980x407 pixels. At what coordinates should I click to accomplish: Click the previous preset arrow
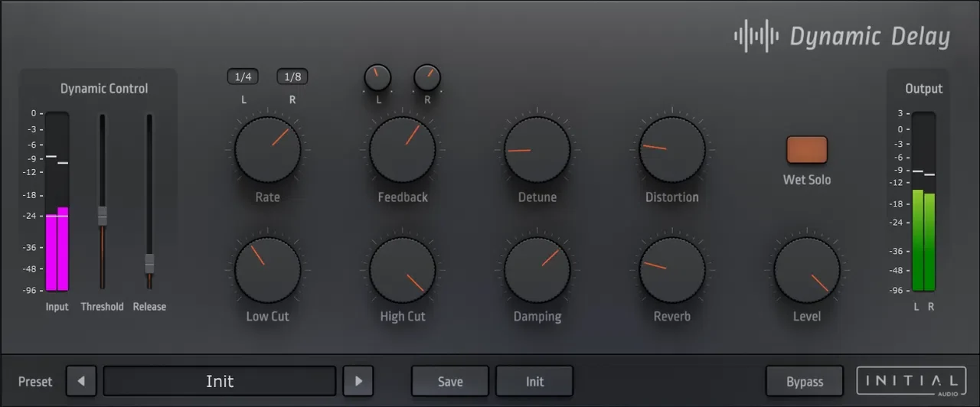coord(81,381)
